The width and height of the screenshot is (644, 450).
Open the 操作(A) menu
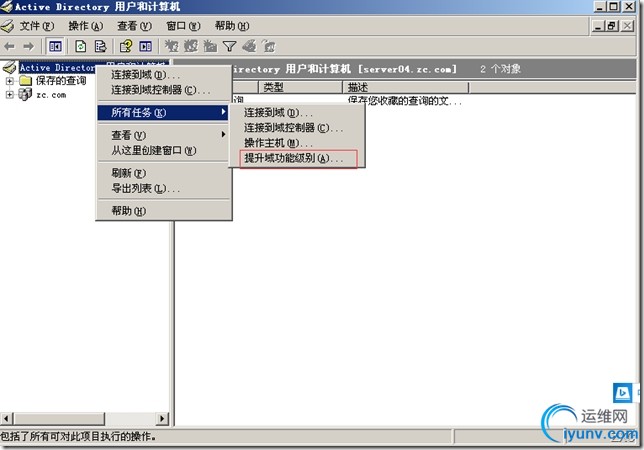click(85, 26)
